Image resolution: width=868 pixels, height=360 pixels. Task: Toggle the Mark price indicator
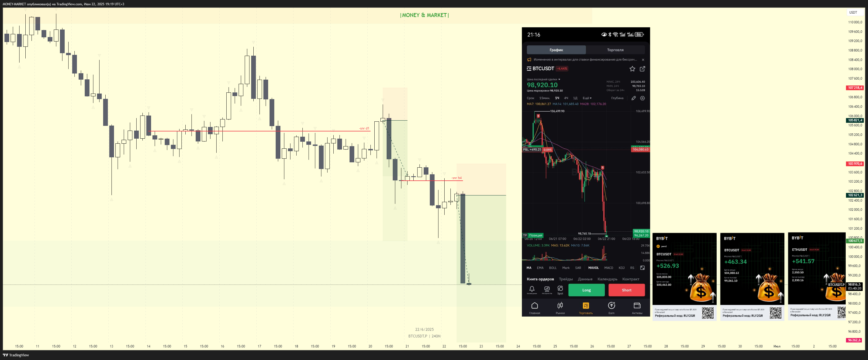[566, 268]
